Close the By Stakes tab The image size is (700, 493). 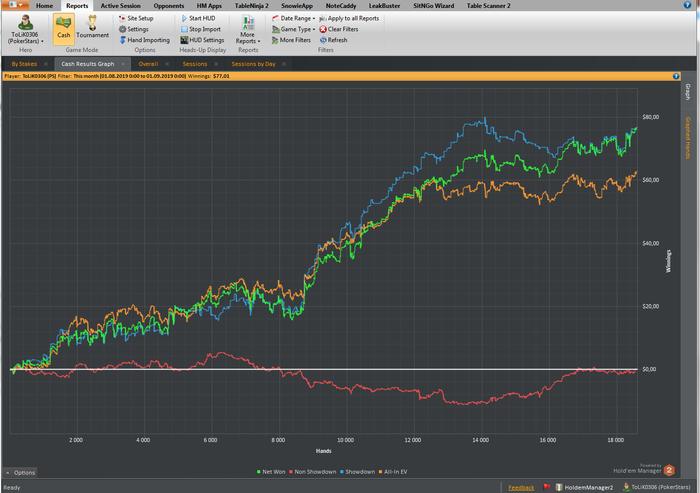[46, 64]
